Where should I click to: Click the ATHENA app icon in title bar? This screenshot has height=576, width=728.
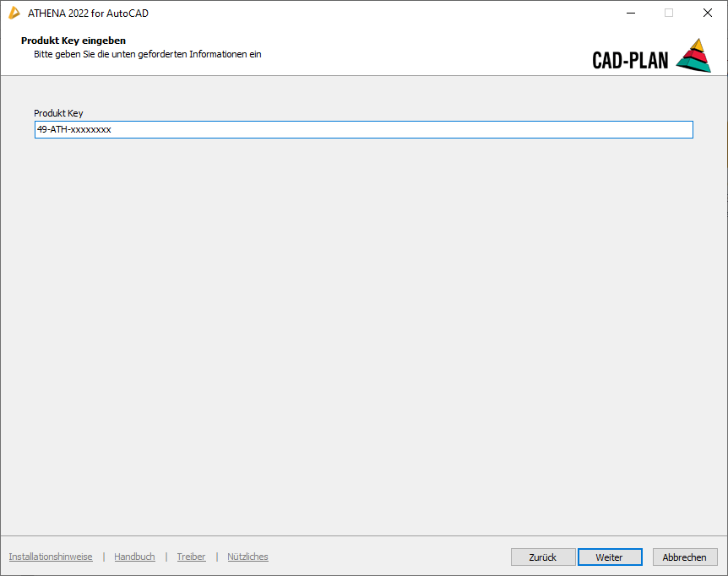14,13
